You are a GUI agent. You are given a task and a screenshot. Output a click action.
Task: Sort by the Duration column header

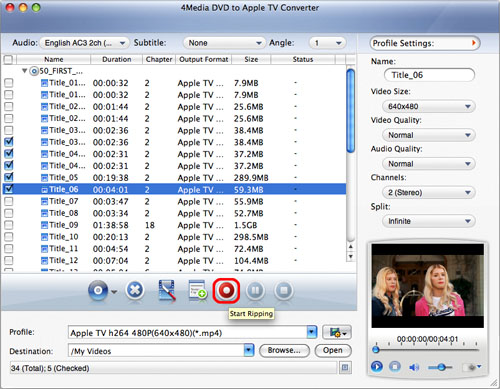pos(117,59)
